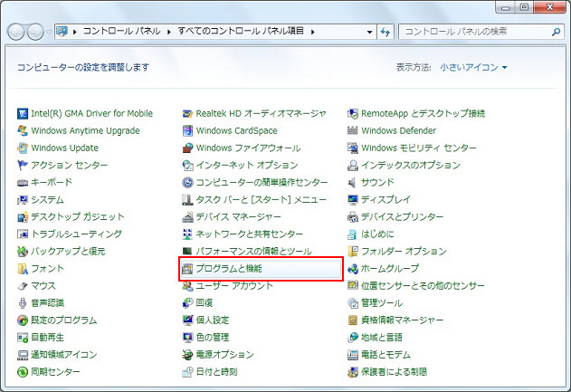Click the Back navigation button
The image size is (571, 392).
pyautogui.click(x=16, y=32)
